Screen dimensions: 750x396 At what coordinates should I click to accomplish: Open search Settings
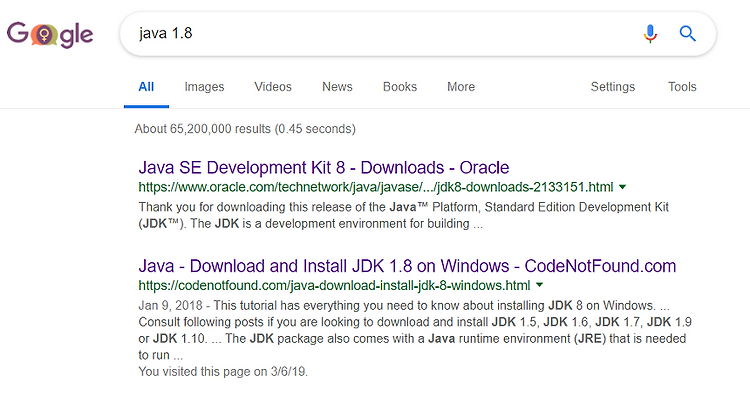coord(613,87)
